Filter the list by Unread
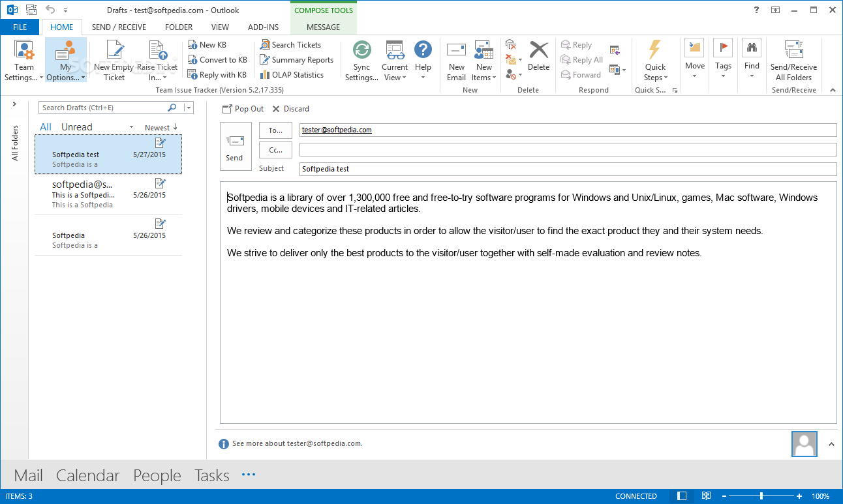This screenshot has width=843, height=504. coord(77,127)
